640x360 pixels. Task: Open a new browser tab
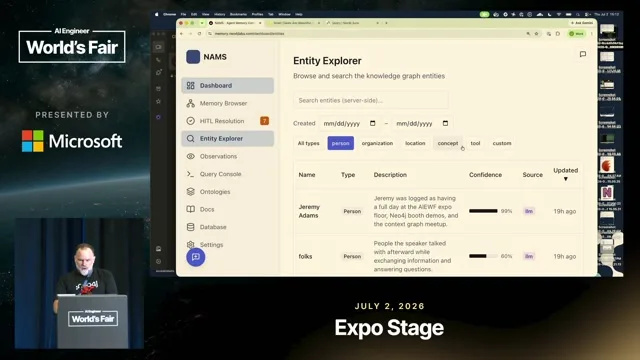(x=387, y=23)
